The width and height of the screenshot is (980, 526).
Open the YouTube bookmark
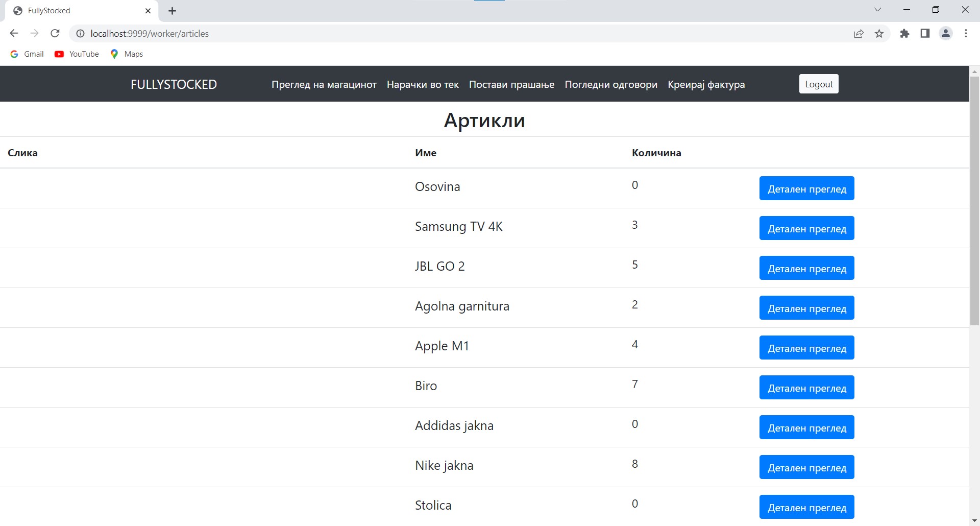[x=77, y=54]
